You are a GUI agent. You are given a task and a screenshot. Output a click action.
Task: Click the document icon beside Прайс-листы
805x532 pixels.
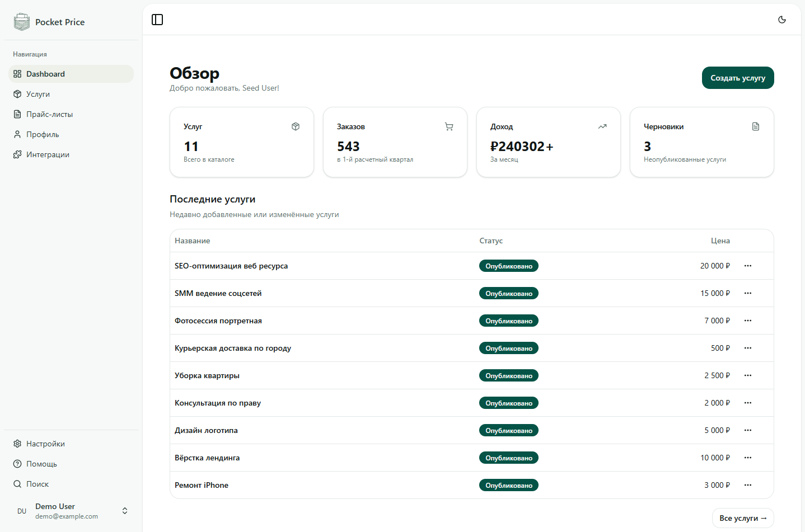[17, 114]
